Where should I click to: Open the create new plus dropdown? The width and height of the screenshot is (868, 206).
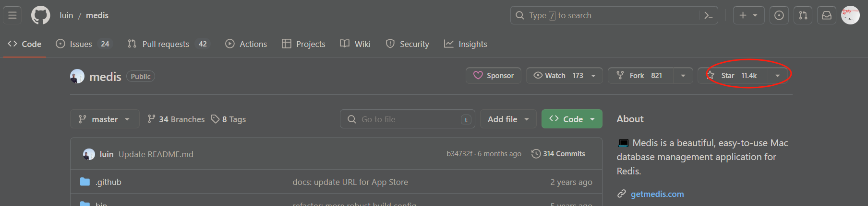point(748,15)
